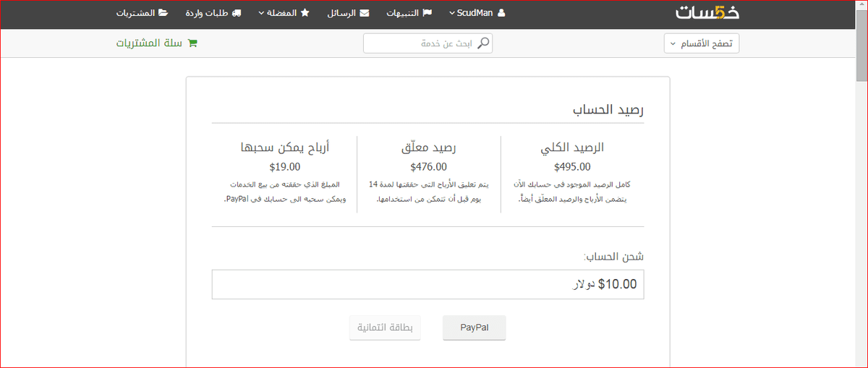Select the $495.00 total balance value
Viewport: 868px width, 368px height.
tap(571, 167)
